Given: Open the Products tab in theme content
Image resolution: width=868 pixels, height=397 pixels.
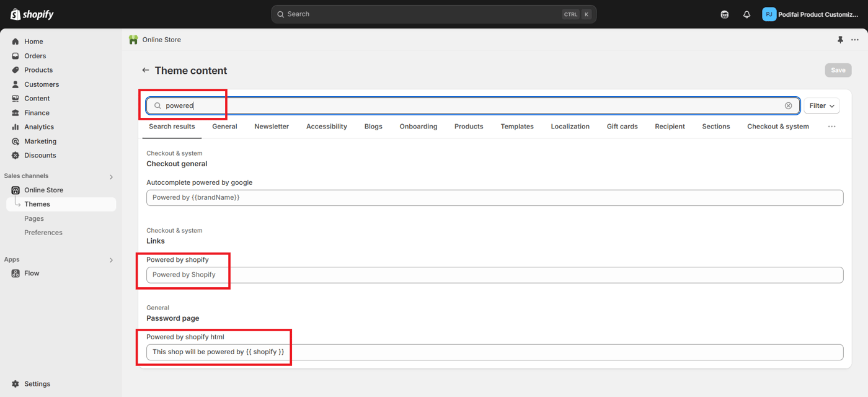Looking at the screenshot, I should coord(469,127).
